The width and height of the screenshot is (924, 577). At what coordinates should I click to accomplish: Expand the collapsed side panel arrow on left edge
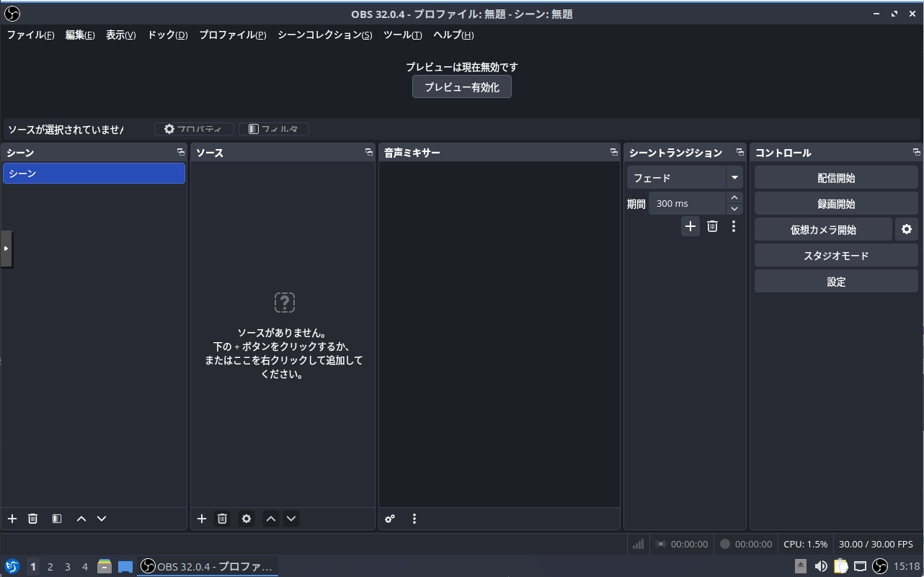(6, 249)
